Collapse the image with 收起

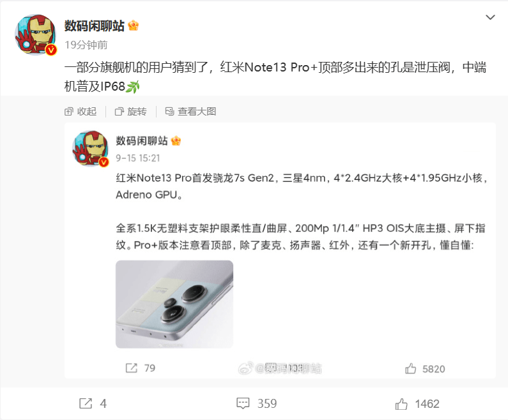point(81,112)
